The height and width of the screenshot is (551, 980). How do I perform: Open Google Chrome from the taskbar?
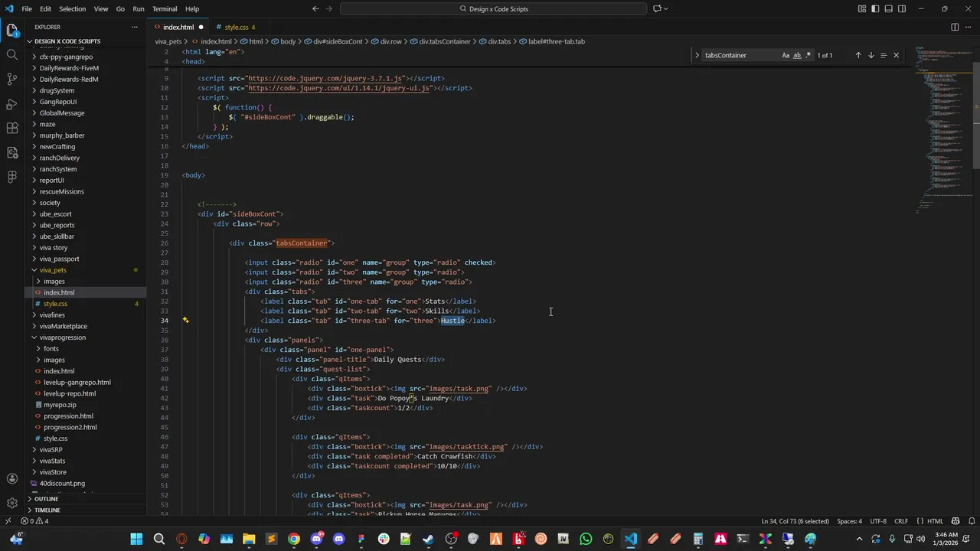pos(293,539)
